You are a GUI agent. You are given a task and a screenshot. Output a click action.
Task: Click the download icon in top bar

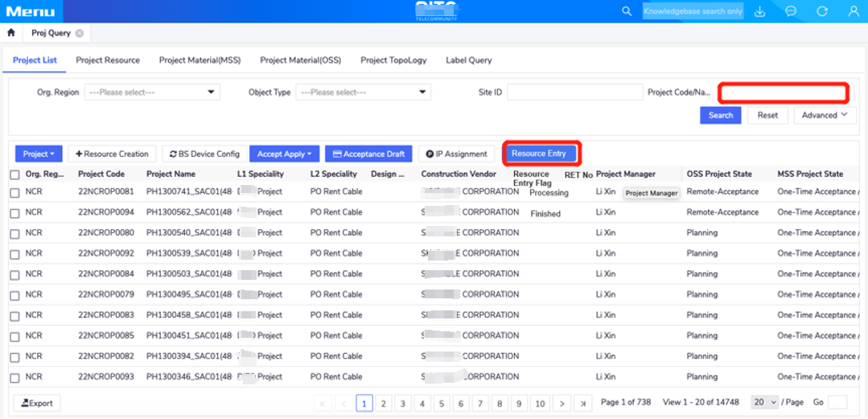point(760,11)
